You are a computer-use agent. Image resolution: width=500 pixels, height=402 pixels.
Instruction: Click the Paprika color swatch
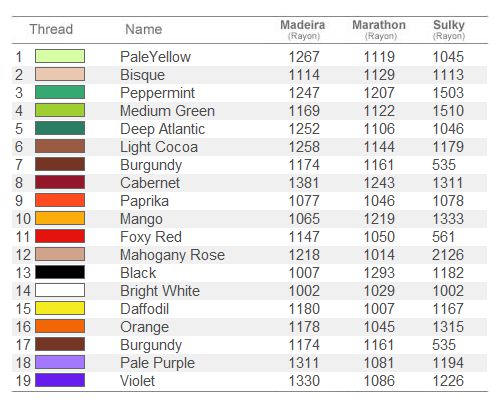[60, 200]
